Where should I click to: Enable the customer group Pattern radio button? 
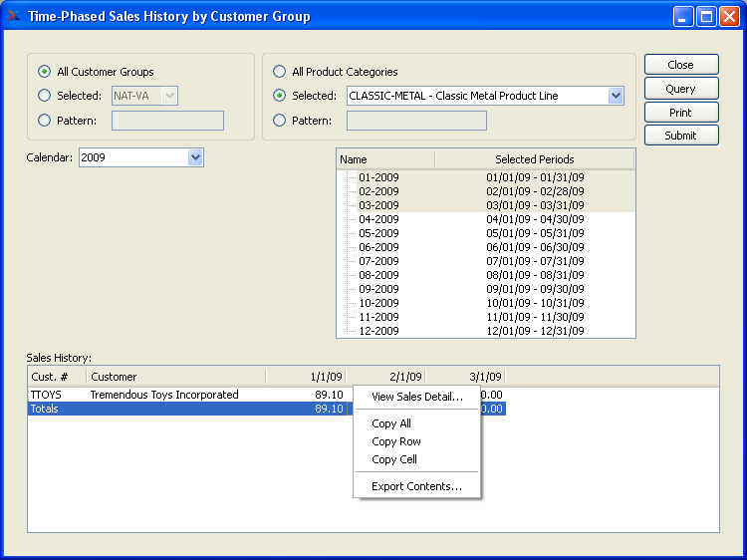pyautogui.click(x=44, y=121)
